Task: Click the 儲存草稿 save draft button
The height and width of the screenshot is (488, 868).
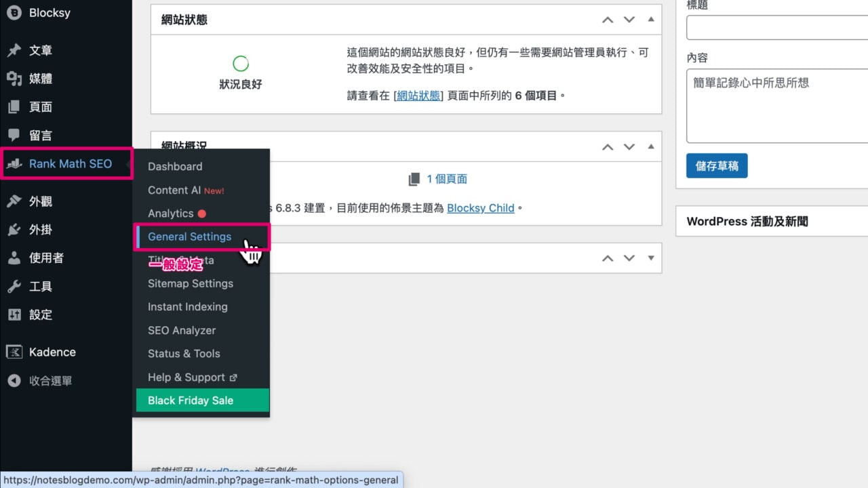Action: point(717,165)
